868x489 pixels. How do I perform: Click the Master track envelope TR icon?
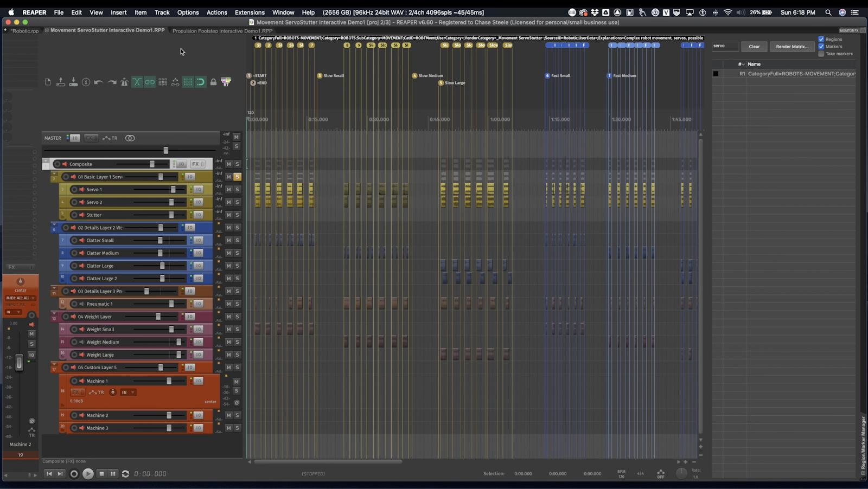[x=110, y=138]
